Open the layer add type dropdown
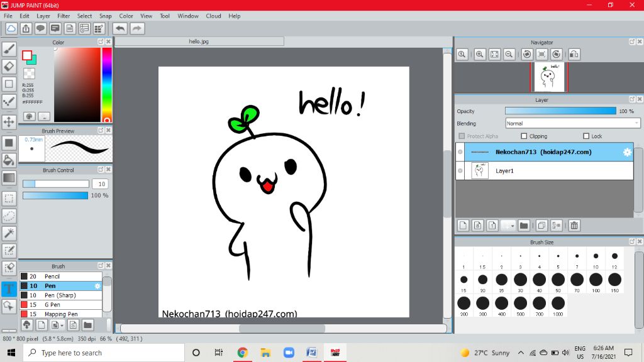This screenshot has height=362, width=644. [x=513, y=226]
